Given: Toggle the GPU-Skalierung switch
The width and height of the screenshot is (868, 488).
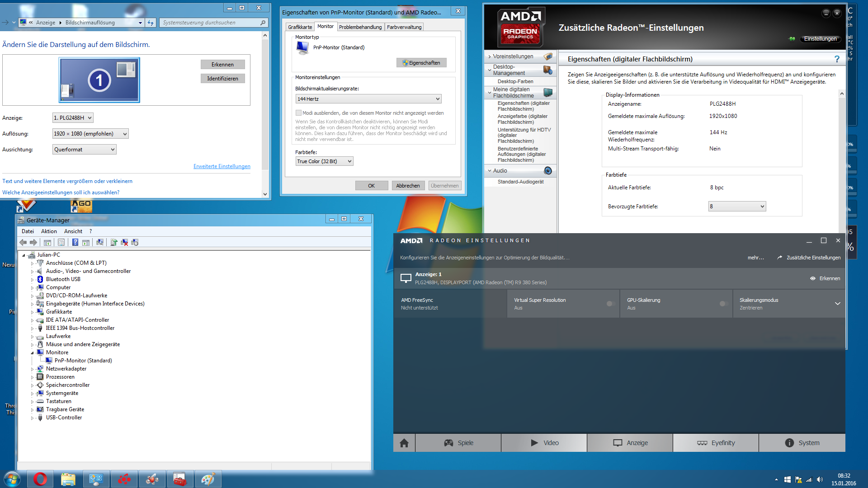Looking at the screenshot, I should 723,304.
